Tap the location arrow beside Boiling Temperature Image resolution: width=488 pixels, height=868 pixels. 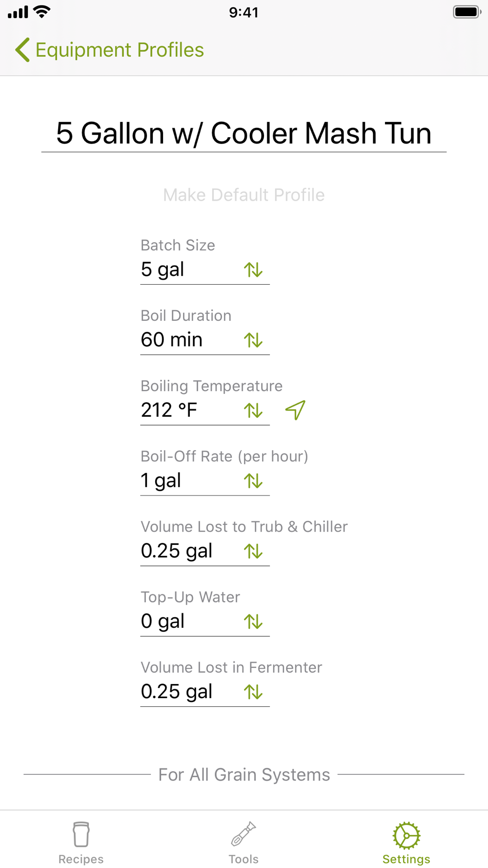coord(295,410)
